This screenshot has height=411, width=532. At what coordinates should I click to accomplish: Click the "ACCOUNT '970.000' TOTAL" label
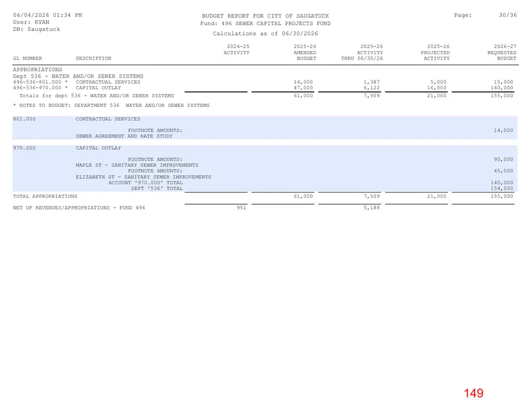coord(146,183)
